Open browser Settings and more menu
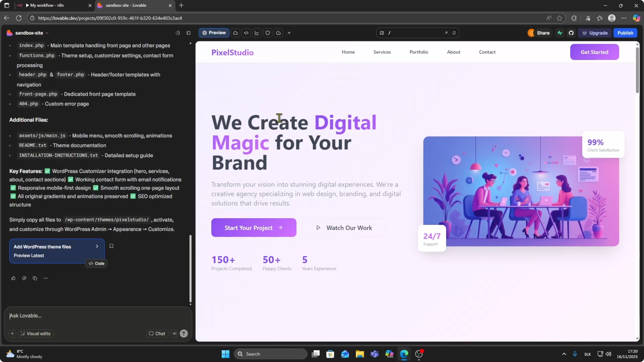644x362 pixels. 624,18
